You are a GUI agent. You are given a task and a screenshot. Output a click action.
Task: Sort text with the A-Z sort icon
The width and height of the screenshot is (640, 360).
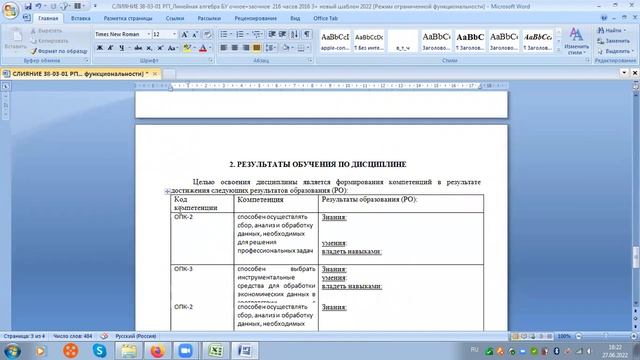tap(295, 34)
